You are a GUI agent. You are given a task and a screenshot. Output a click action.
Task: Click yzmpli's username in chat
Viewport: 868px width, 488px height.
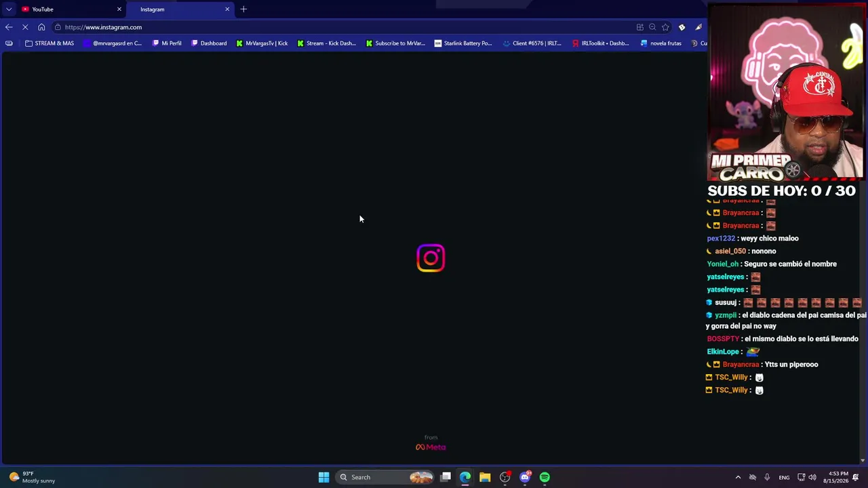pyautogui.click(x=726, y=316)
